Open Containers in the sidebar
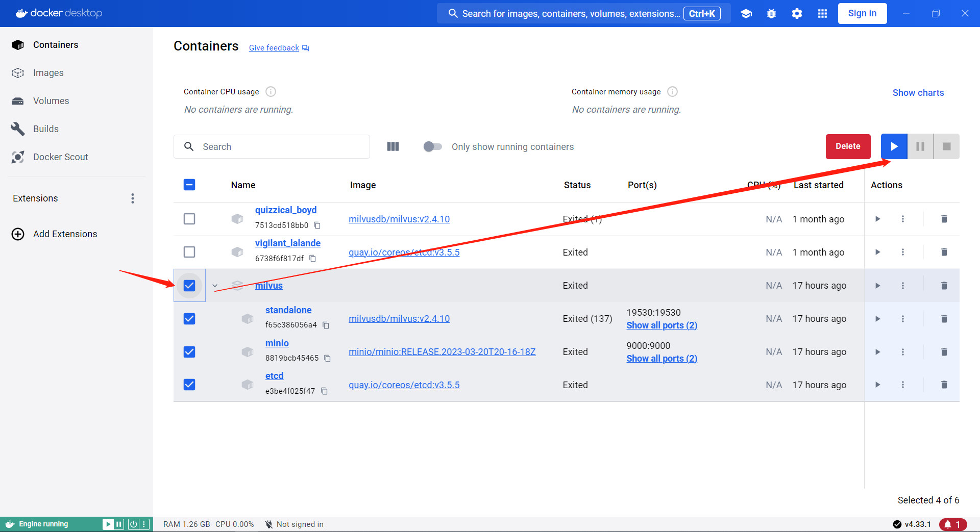 (x=56, y=45)
